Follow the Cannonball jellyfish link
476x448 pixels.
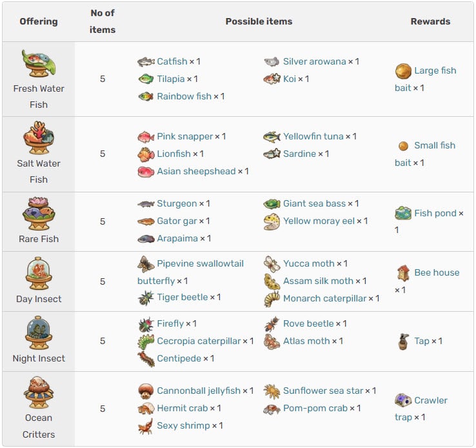199,391
